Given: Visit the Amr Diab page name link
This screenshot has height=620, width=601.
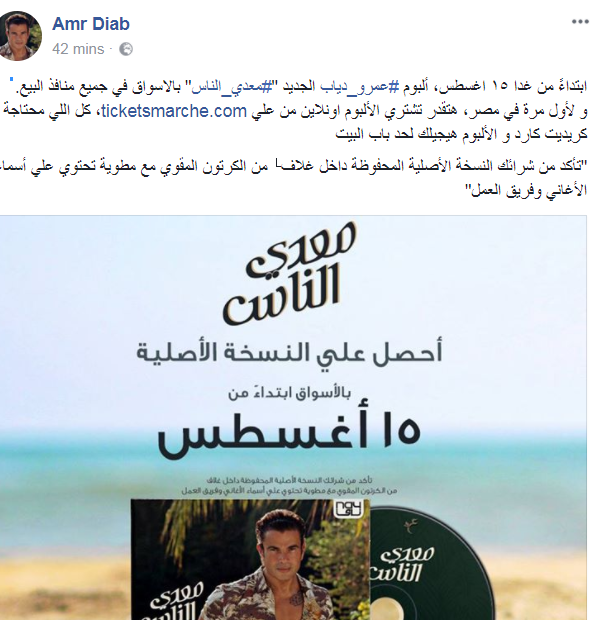Looking at the screenshot, I should (91, 24).
